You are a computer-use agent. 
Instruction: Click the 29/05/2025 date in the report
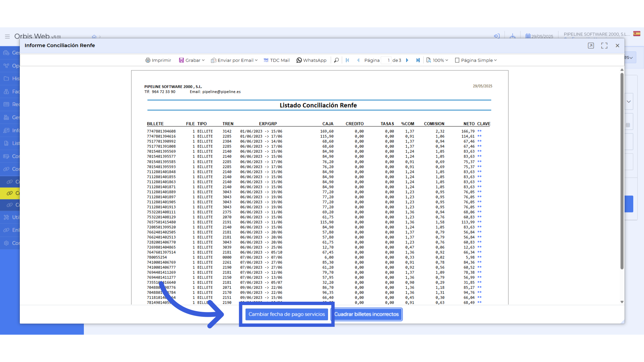482,86
